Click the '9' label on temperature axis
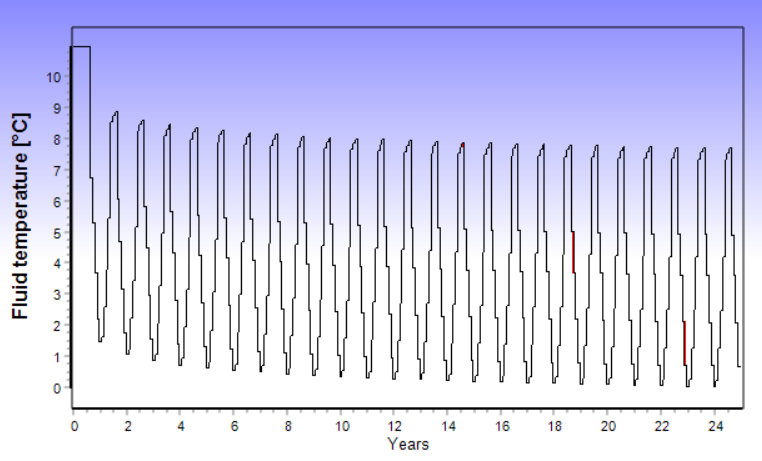This screenshot has width=762, height=461. (57, 108)
